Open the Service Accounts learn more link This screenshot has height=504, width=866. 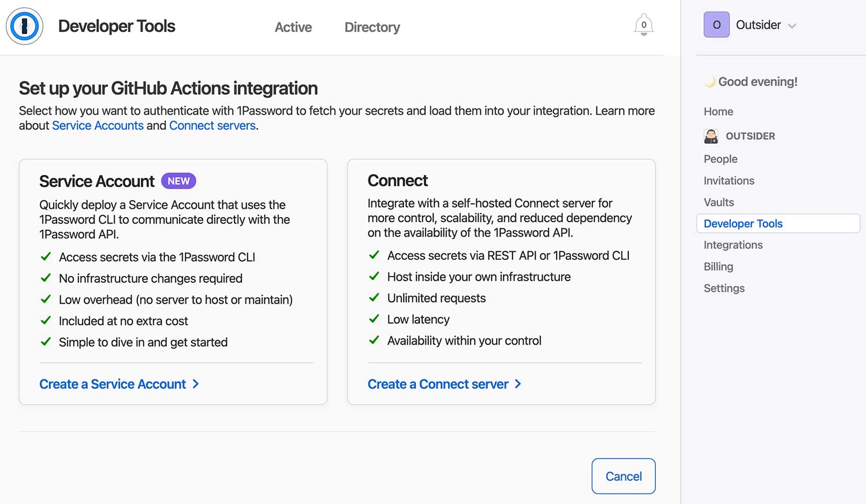tap(98, 126)
